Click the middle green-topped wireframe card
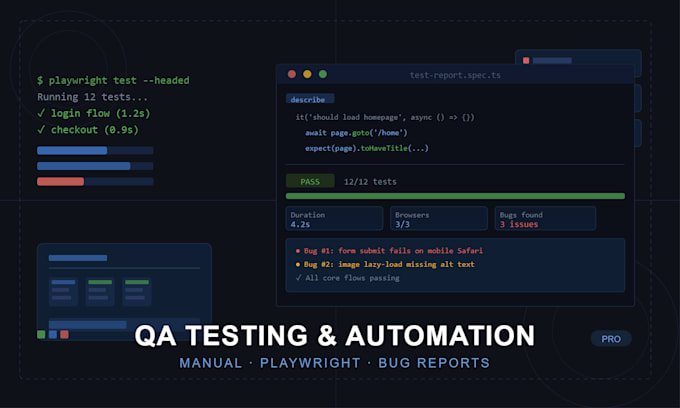This screenshot has width=680, height=408. point(100,291)
